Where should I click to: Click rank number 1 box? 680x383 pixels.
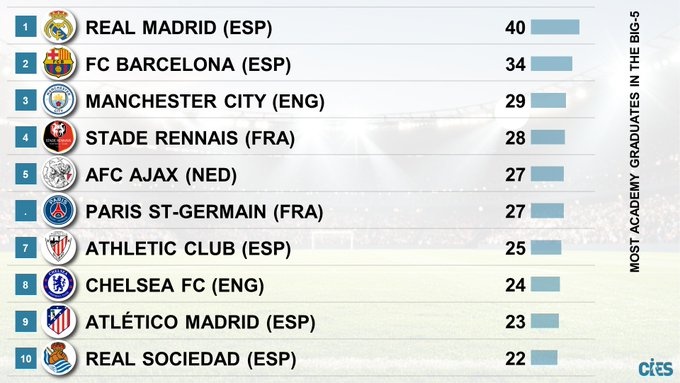coord(26,26)
